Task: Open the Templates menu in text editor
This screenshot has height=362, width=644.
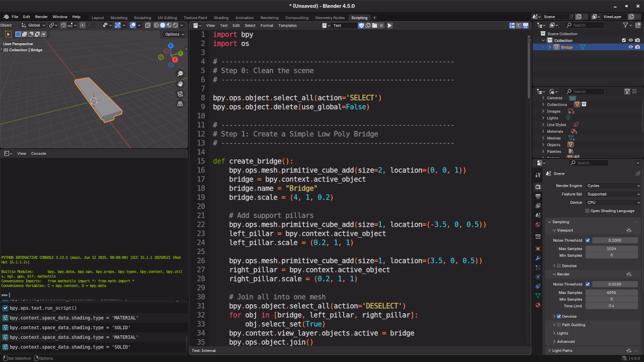Action: [287, 25]
